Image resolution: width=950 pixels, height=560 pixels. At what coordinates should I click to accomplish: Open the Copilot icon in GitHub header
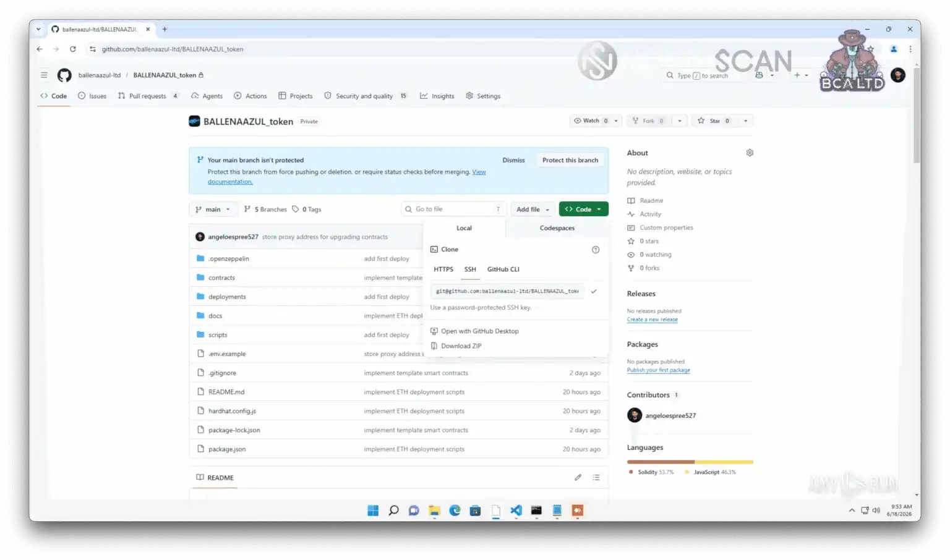(x=759, y=75)
